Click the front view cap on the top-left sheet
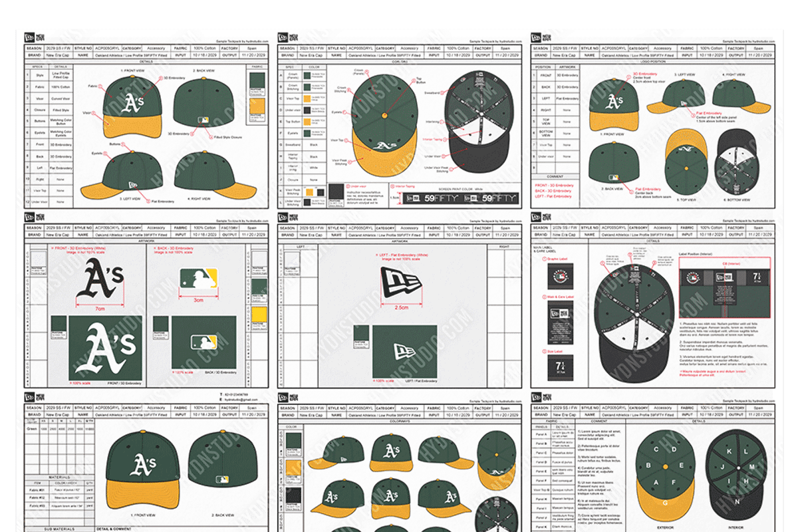 pos(132,108)
